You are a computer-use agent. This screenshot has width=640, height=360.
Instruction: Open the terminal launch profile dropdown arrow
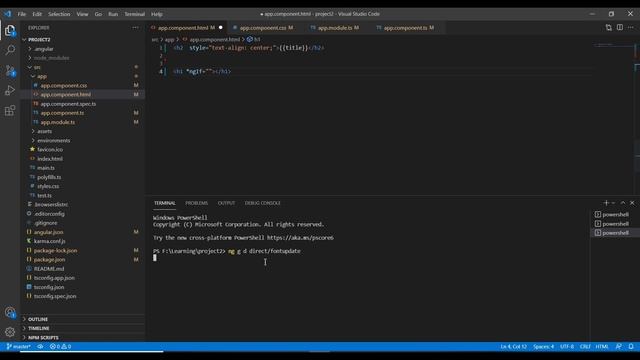[613, 203]
